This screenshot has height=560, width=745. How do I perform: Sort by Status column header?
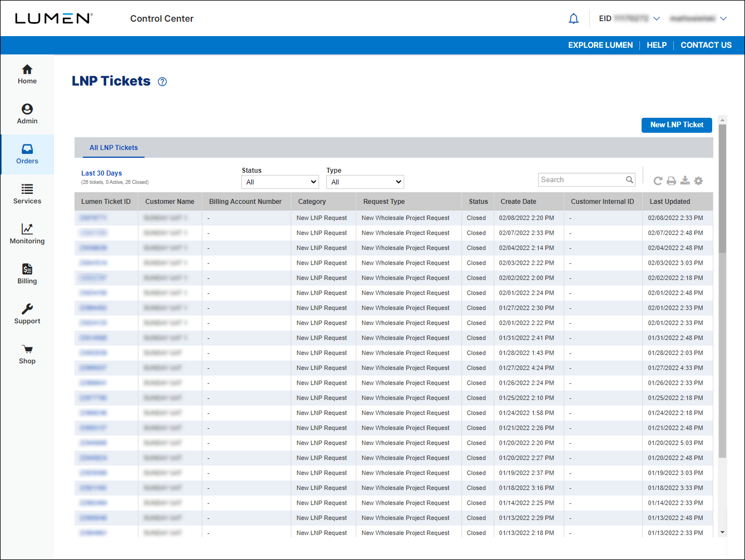pyautogui.click(x=478, y=202)
